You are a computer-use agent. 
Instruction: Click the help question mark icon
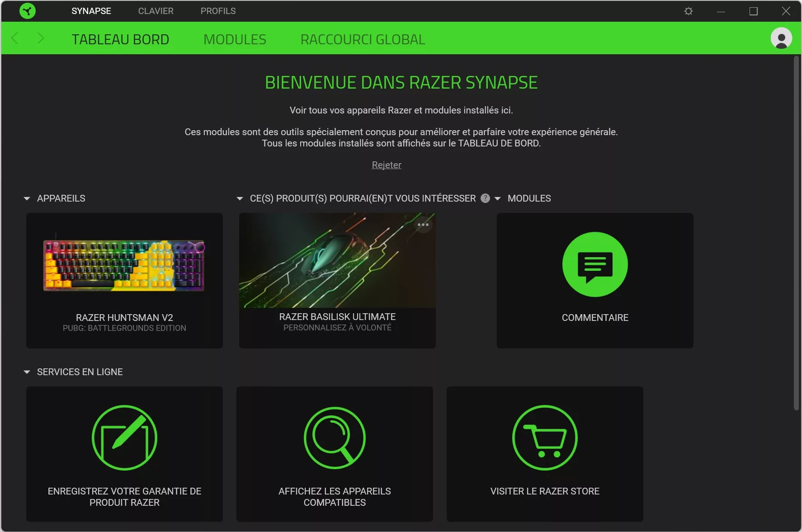pos(485,198)
